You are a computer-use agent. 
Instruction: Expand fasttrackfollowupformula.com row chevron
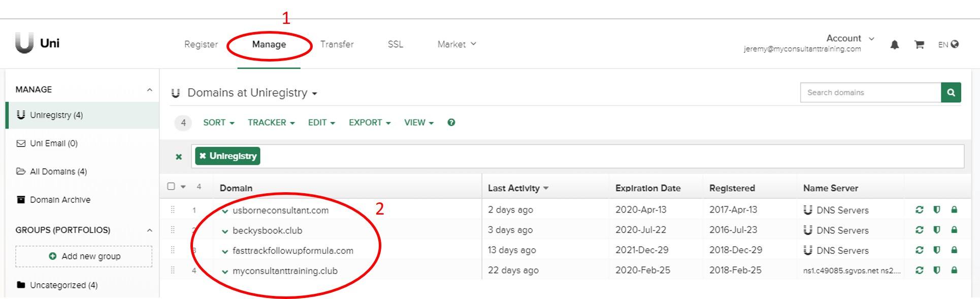pyautogui.click(x=225, y=252)
